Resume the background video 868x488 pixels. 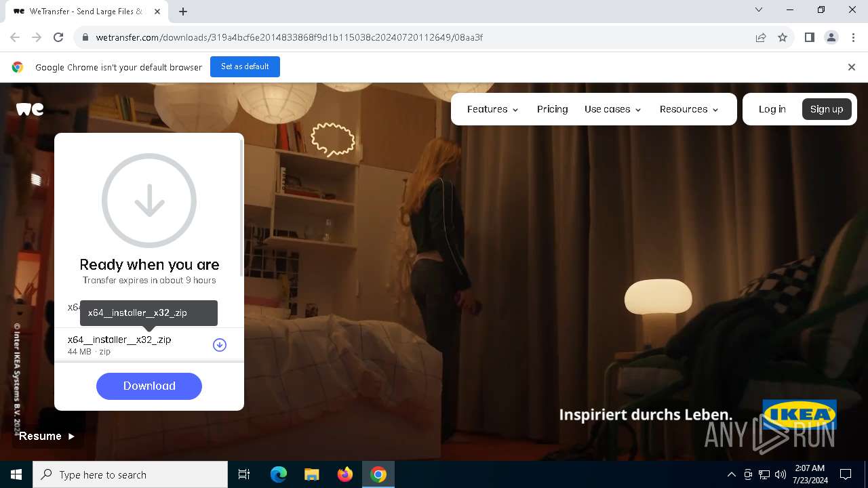(47, 436)
